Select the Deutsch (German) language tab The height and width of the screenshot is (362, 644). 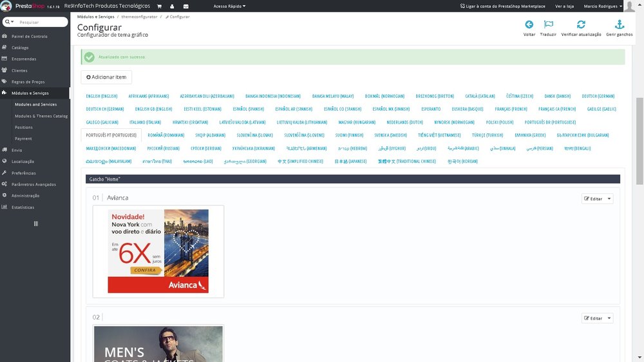pyautogui.click(x=598, y=96)
